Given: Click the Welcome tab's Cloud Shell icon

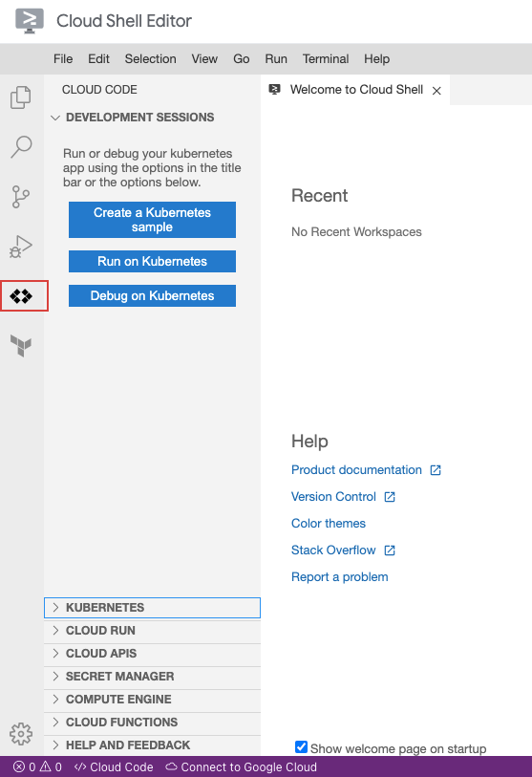Looking at the screenshot, I should 274,90.
